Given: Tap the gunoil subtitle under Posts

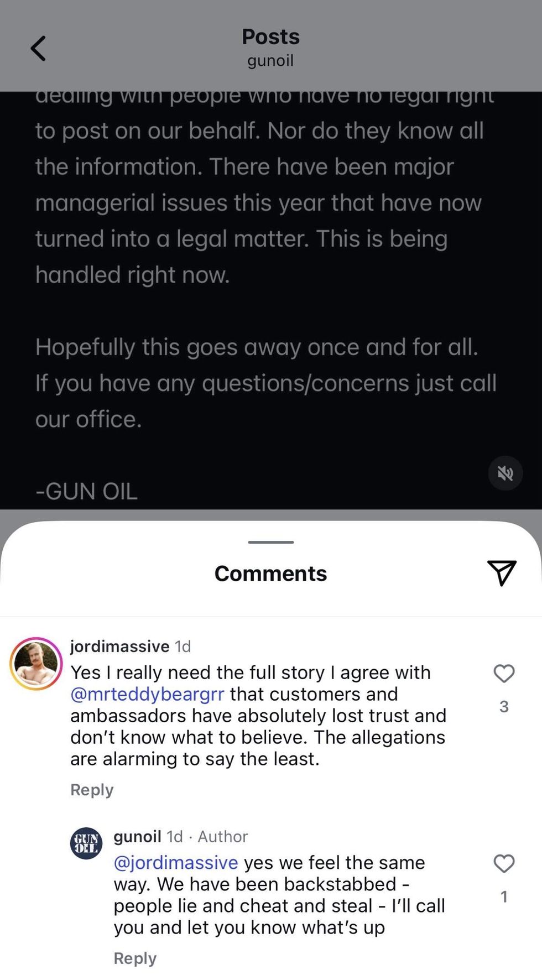Looking at the screenshot, I should coord(270,60).
